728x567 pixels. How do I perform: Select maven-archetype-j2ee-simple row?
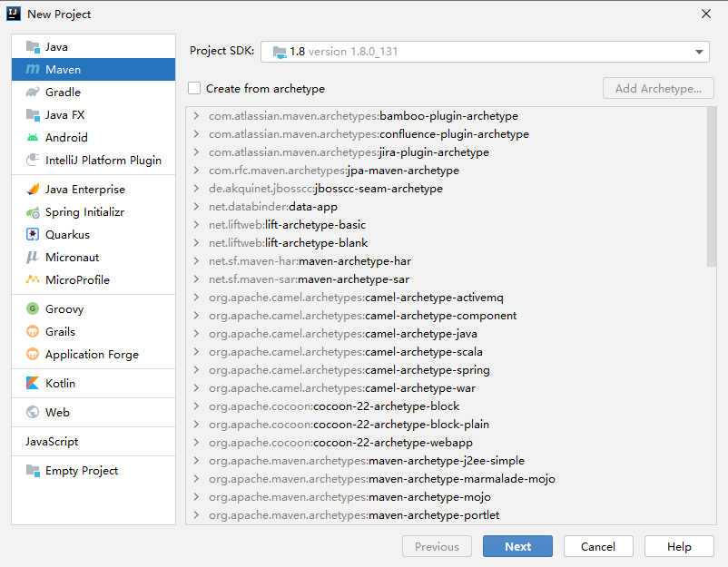[447, 460]
